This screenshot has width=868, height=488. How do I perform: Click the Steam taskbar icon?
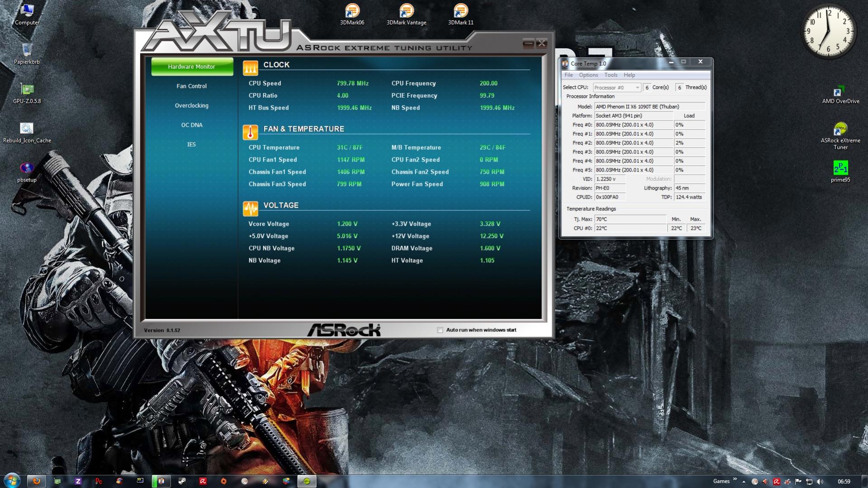coord(182,481)
